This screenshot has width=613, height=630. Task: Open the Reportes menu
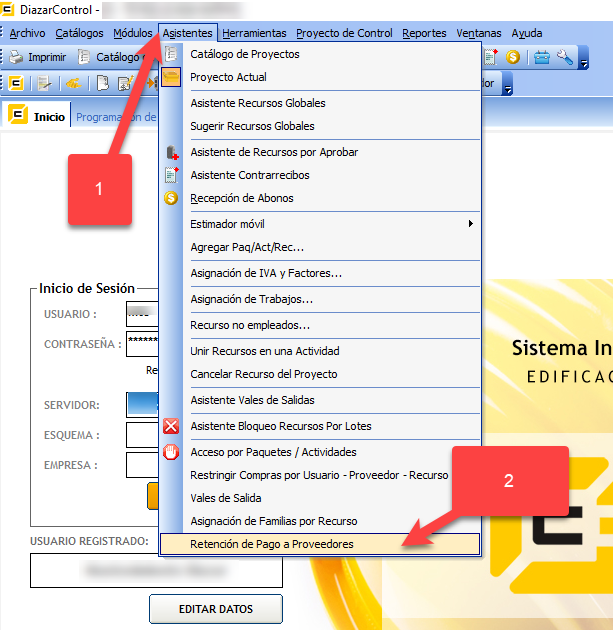[x=424, y=33]
